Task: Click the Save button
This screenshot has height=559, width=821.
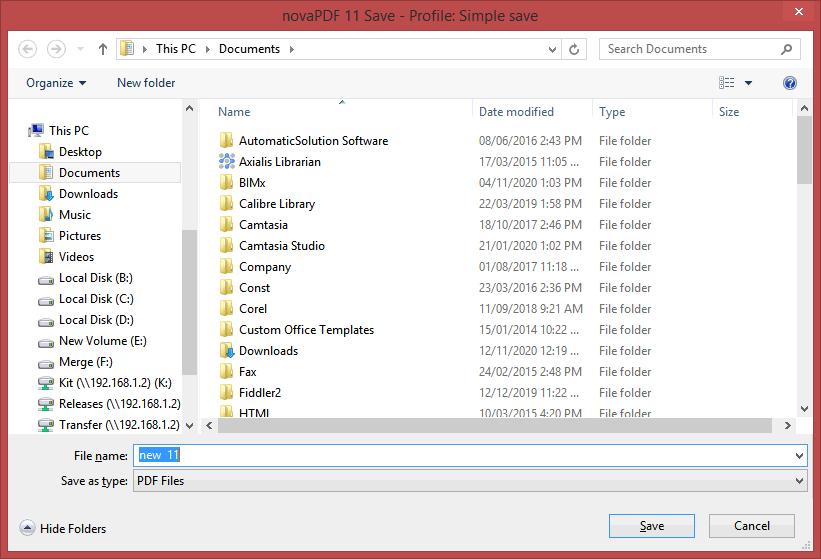Action: [x=651, y=526]
